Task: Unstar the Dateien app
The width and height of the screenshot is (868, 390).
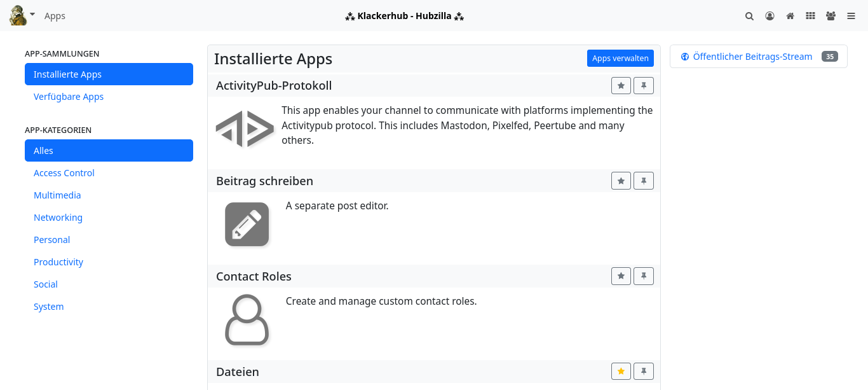Action: coord(621,371)
